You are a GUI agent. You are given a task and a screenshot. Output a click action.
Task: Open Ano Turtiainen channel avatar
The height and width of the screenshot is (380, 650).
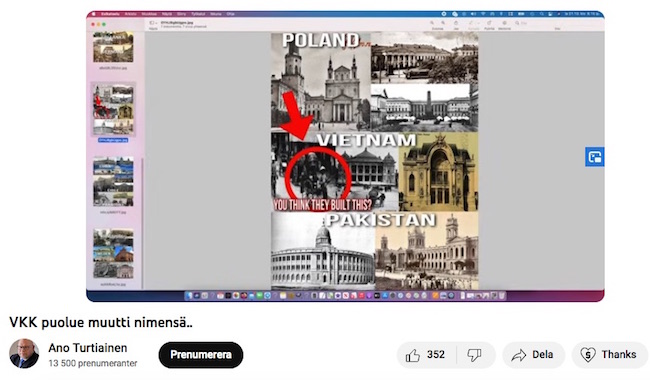coord(24,353)
